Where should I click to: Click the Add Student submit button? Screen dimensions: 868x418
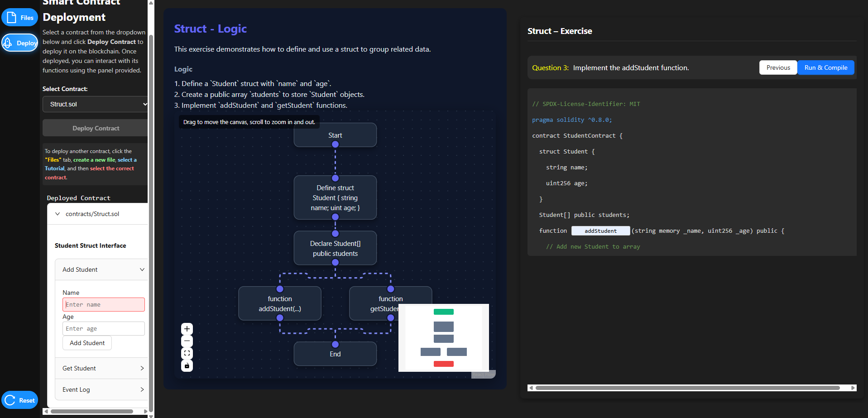click(x=87, y=343)
